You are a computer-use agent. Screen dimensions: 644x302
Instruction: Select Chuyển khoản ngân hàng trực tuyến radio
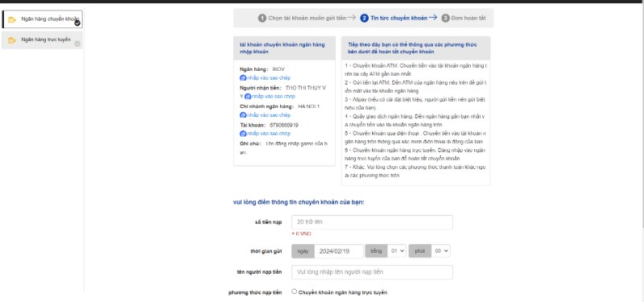click(294, 292)
